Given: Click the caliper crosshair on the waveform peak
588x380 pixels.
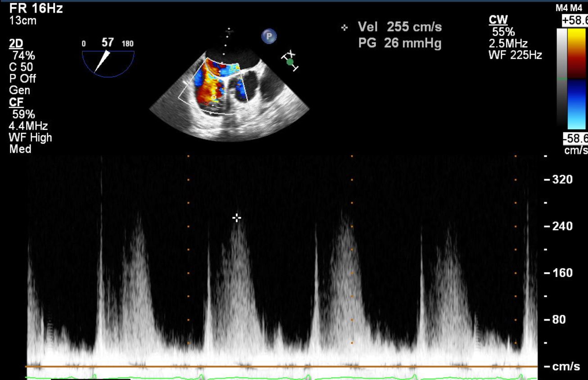Looking at the screenshot, I should click(236, 218).
